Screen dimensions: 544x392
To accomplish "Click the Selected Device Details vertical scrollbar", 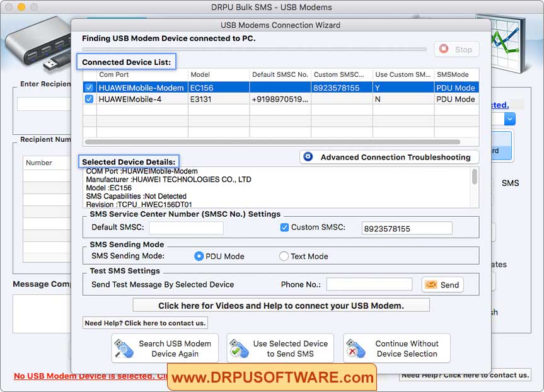I will [474, 176].
